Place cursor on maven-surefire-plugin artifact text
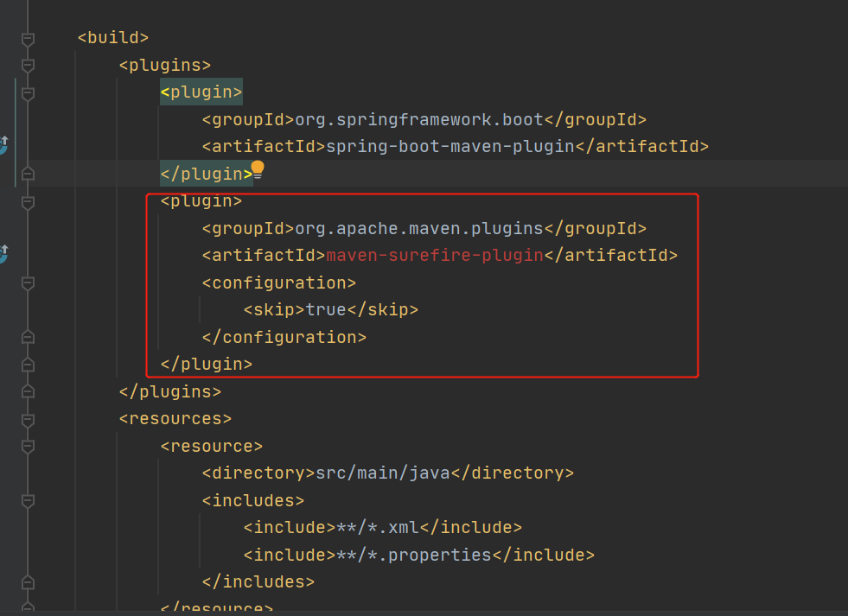Screen dimensions: 848x616 (433, 255)
